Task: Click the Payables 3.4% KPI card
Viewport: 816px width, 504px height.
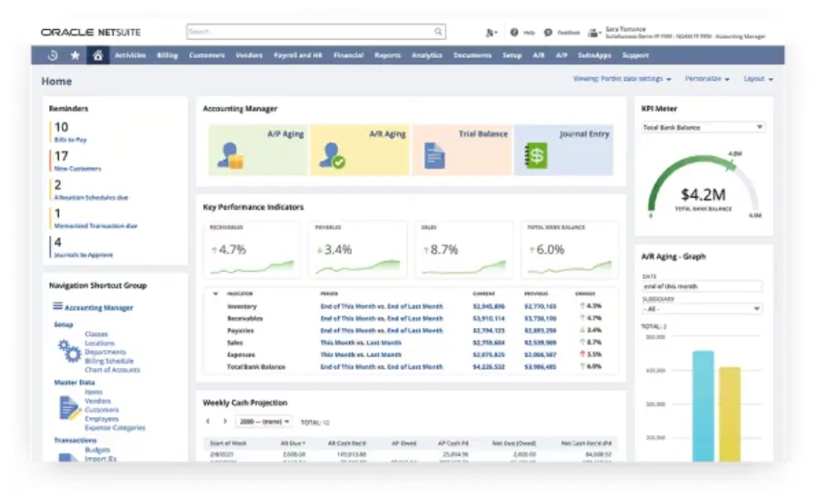Action: click(x=358, y=249)
